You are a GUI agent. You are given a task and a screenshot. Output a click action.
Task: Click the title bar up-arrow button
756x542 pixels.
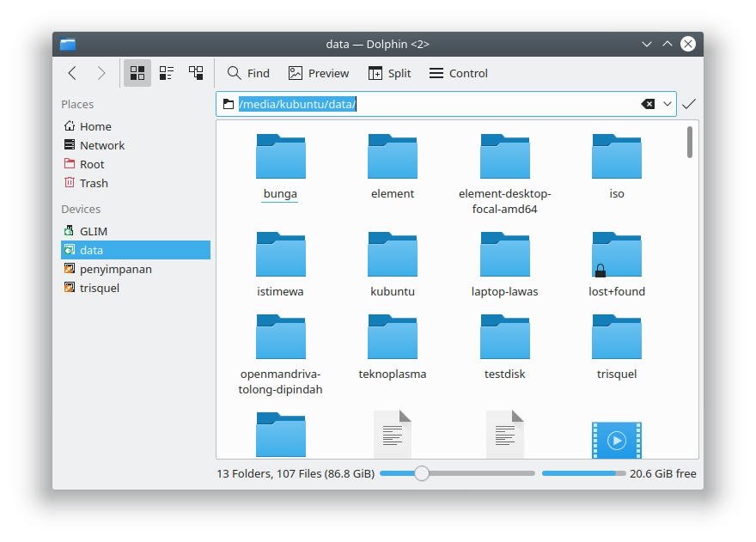[668, 45]
